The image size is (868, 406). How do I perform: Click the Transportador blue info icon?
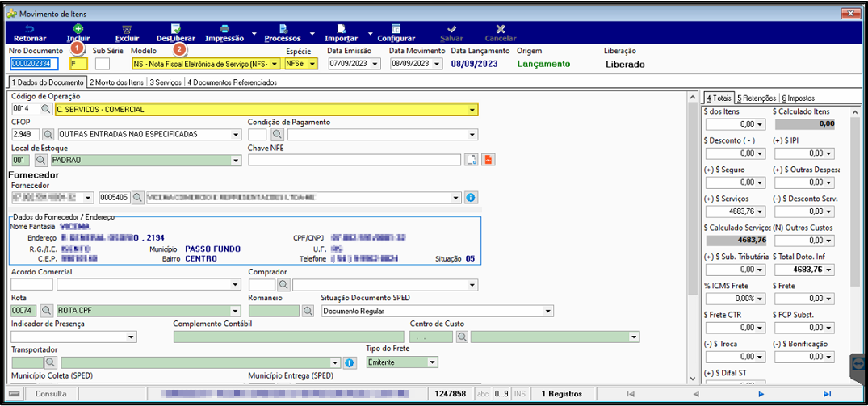tap(350, 363)
